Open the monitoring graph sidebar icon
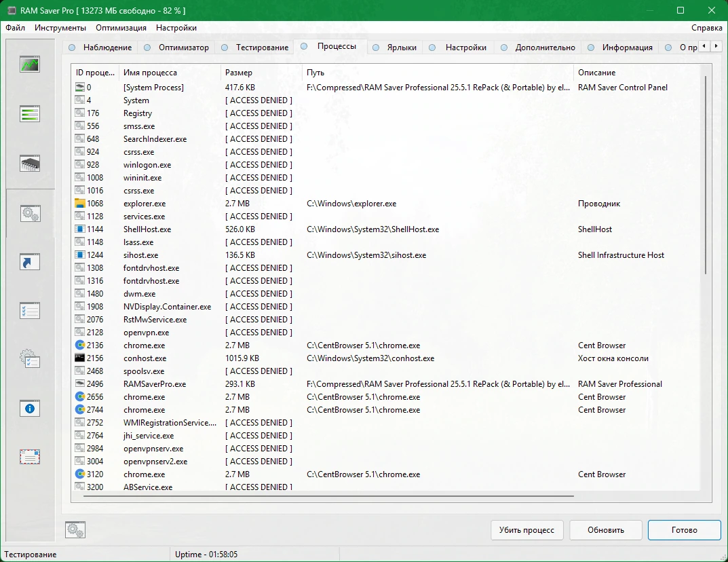This screenshot has width=728, height=562. [x=30, y=64]
